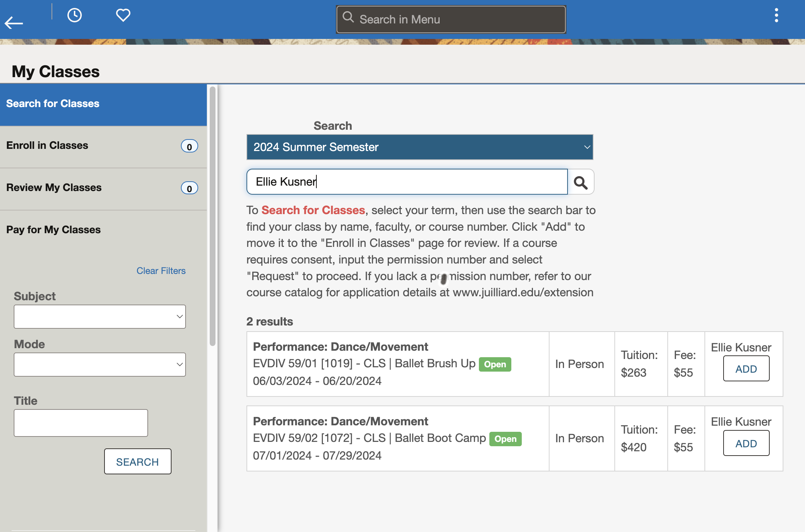Click the Clear Filters link

pos(161,271)
